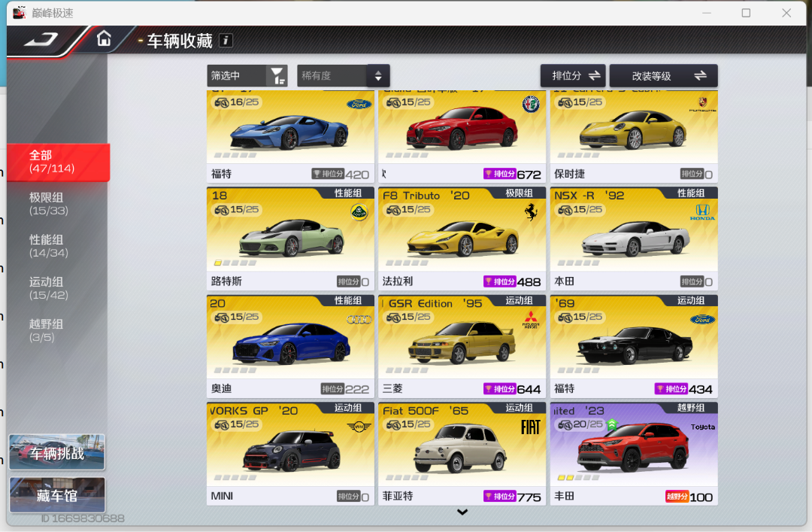Select the MINI WORKS GP car image

tap(291, 451)
